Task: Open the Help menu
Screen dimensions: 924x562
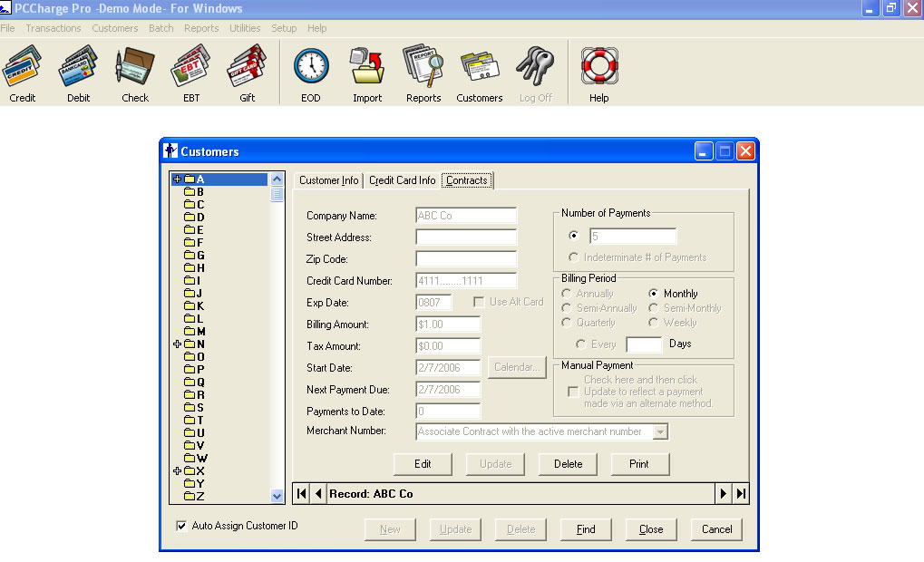Action: point(316,28)
